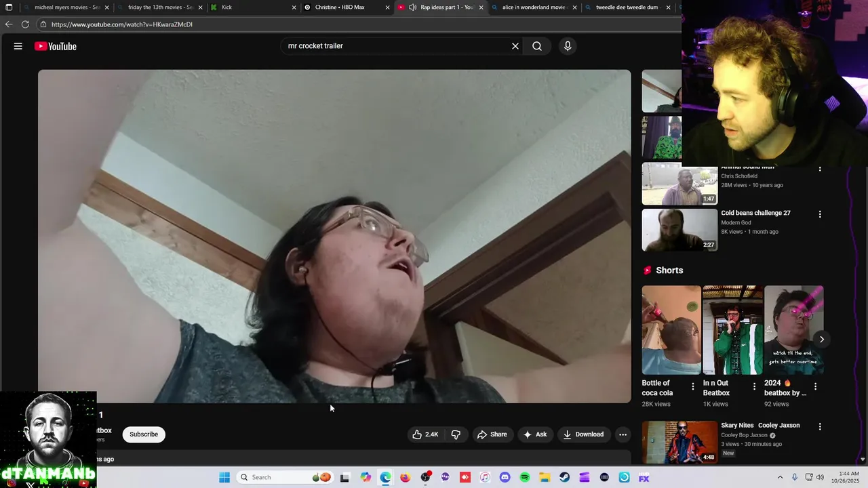Viewport: 868px width, 488px height.
Task: Open options for Skary Nites Cooley Jaxson
Action: (x=820, y=427)
